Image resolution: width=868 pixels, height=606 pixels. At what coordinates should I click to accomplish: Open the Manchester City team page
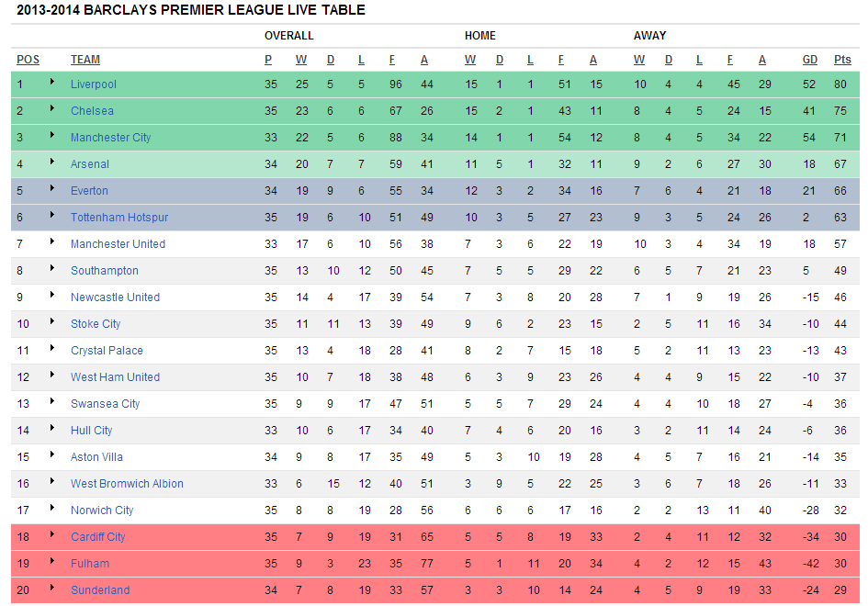point(110,138)
